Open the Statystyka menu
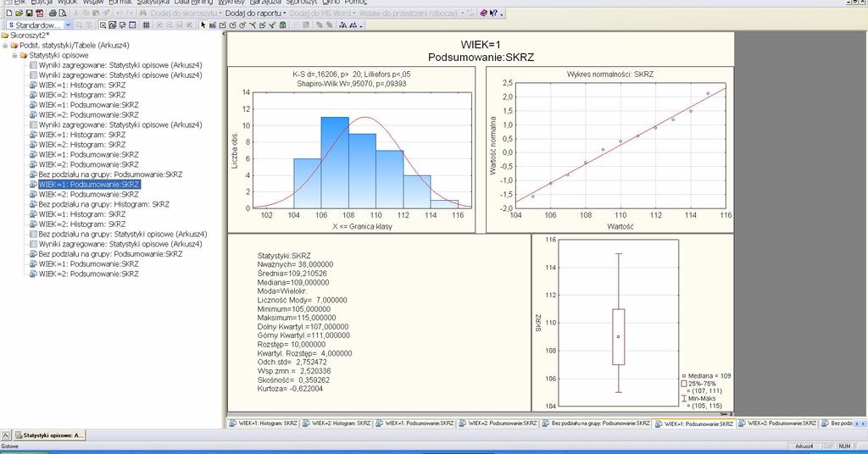This screenshot has width=868, height=454. 153,3
